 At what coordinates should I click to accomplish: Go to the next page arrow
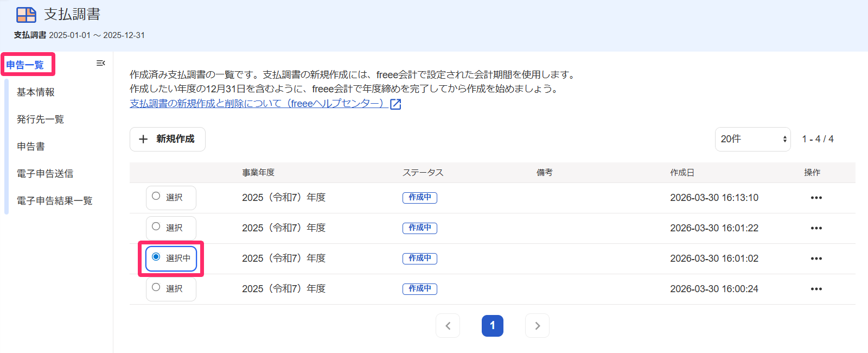(537, 326)
